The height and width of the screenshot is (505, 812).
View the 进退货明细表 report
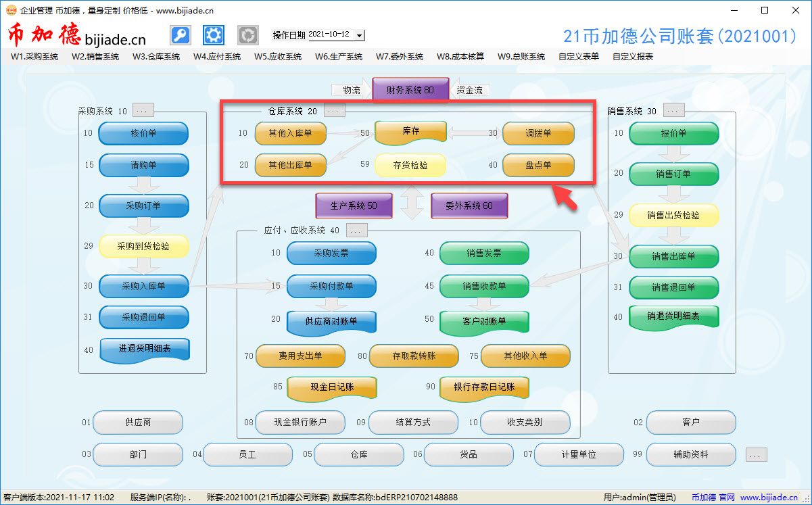(145, 350)
